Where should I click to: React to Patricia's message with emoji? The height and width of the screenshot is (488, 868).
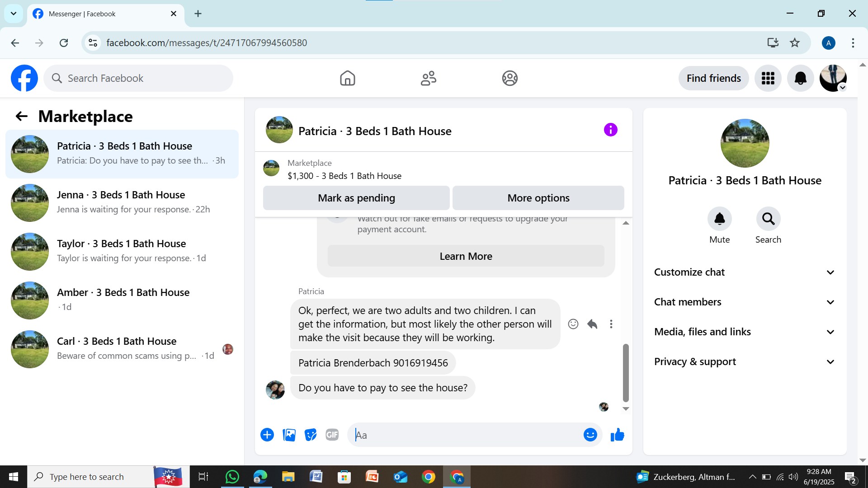click(x=573, y=324)
